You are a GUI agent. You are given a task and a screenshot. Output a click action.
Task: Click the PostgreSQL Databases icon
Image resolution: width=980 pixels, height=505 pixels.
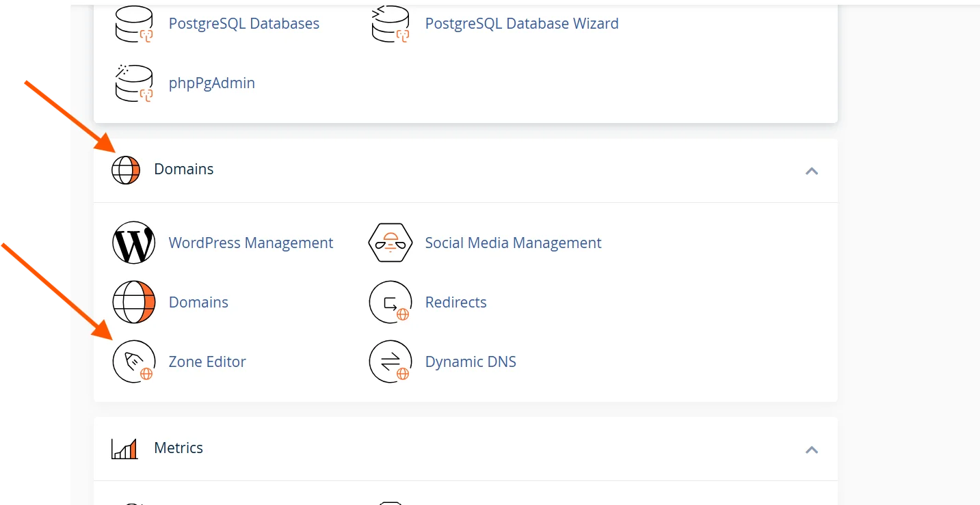pos(134,23)
